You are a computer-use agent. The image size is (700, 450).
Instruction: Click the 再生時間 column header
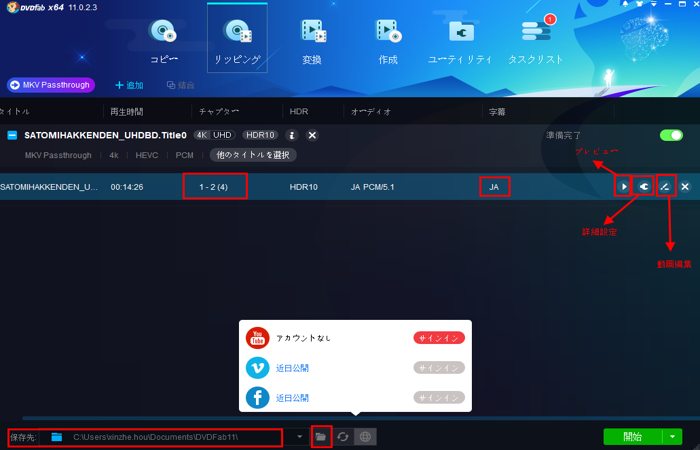(127, 112)
